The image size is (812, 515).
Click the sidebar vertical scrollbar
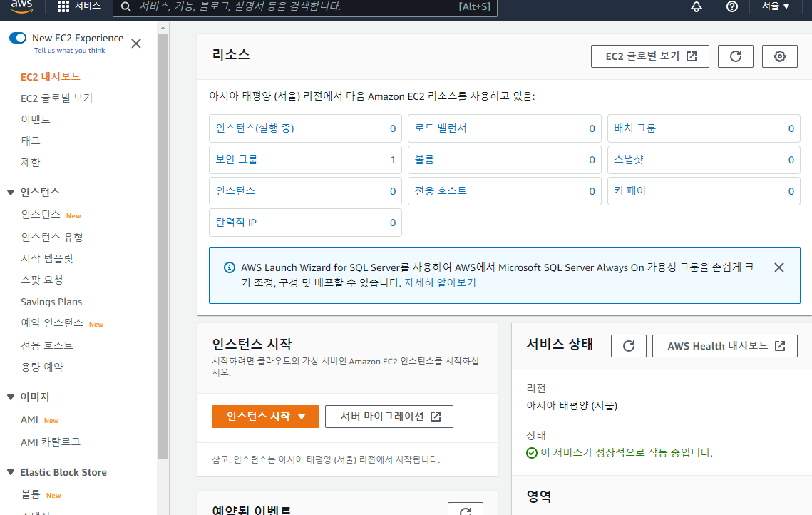(x=163, y=246)
